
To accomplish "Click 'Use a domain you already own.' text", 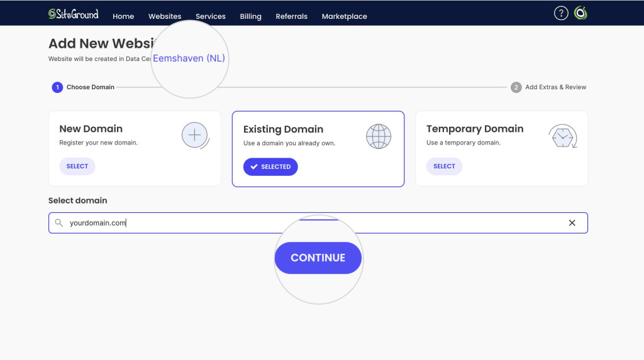I will [x=289, y=143].
